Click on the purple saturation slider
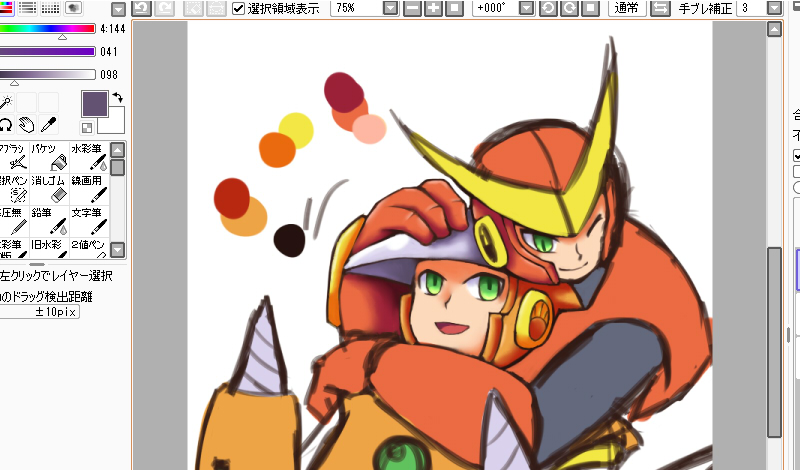The image size is (800, 470). pos(47,52)
